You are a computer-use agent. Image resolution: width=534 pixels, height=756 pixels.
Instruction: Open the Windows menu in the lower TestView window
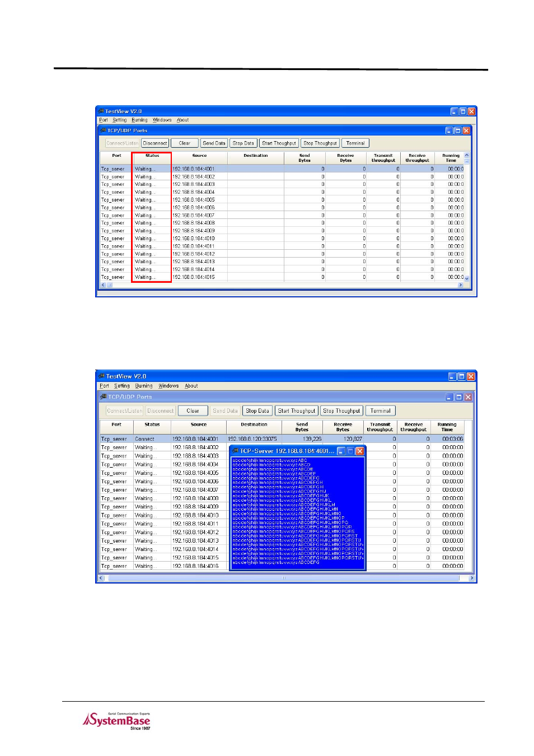[168, 386]
